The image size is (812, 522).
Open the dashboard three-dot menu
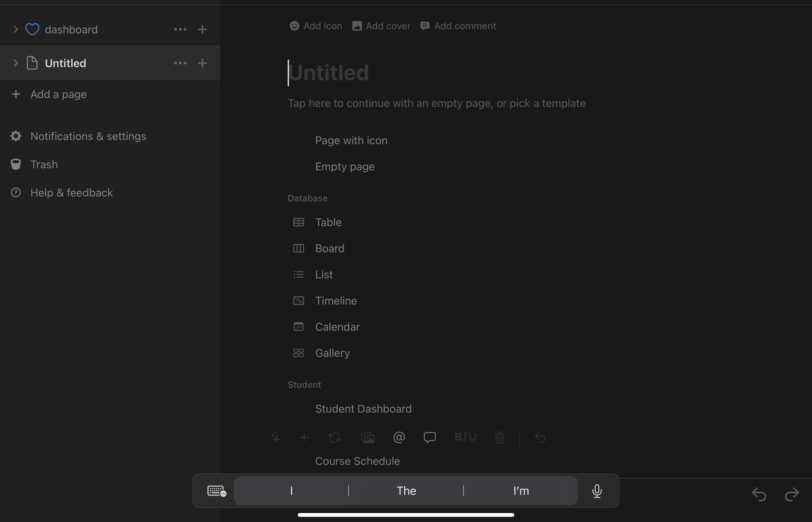[180, 30]
